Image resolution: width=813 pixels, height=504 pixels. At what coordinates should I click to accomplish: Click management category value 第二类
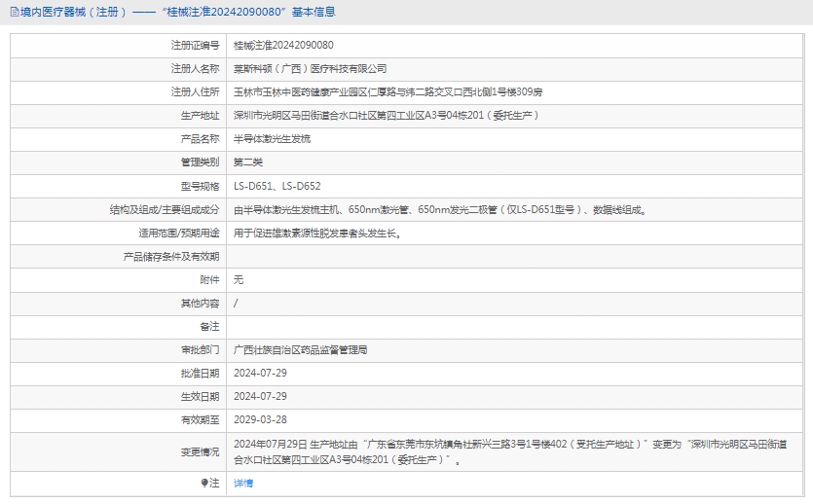(248, 162)
